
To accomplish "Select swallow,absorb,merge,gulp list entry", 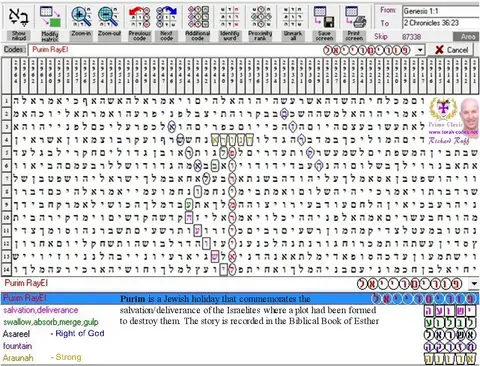I will (x=51, y=322).
